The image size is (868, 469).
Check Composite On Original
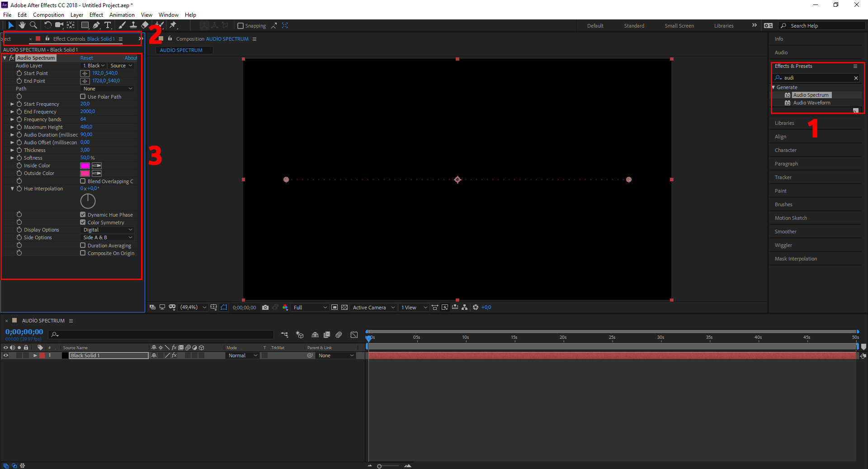coord(83,253)
